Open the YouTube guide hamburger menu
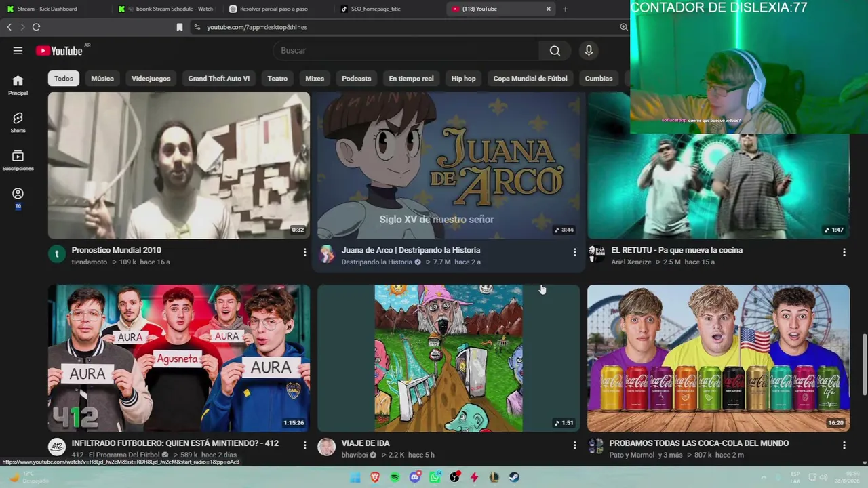Image resolution: width=868 pixels, height=488 pixels. (x=18, y=51)
